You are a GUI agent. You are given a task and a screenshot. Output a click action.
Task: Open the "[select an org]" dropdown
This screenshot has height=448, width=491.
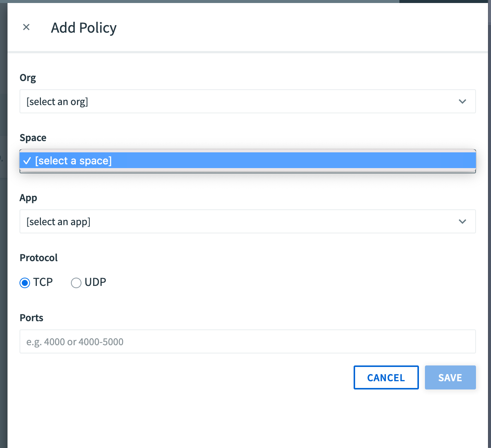[x=240, y=101]
